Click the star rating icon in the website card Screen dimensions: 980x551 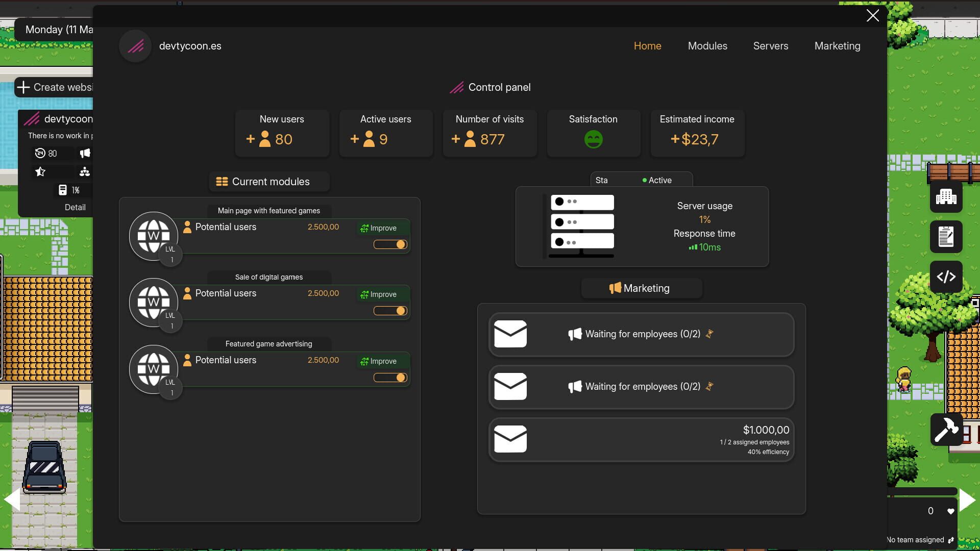point(40,172)
